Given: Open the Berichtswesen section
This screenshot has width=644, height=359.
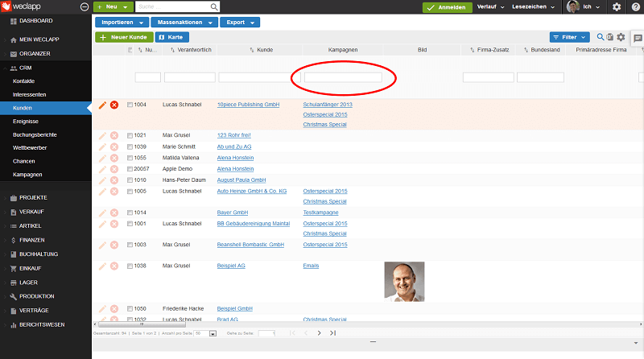Looking at the screenshot, I should pos(42,325).
